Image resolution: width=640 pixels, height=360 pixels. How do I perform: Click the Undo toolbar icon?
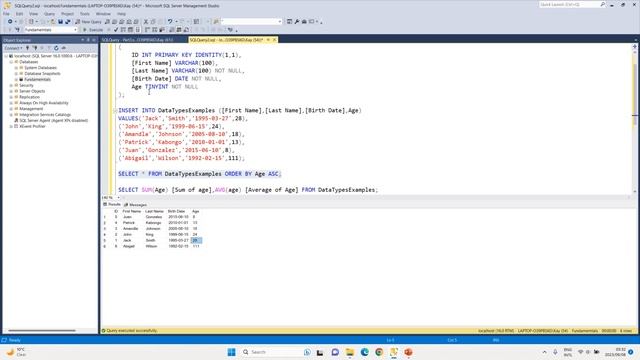tap(170, 22)
